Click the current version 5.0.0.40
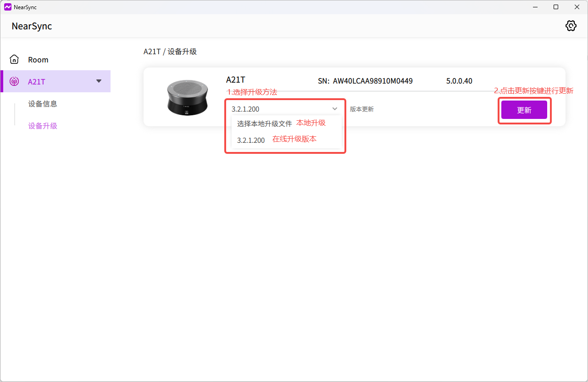588x382 pixels. (x=459, y=81)
